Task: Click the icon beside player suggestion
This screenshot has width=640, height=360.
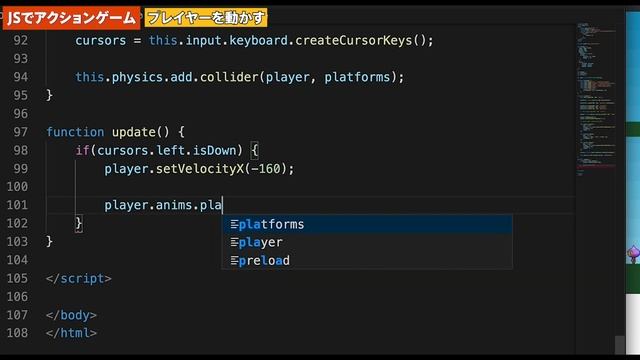Action: pos(234,242)
